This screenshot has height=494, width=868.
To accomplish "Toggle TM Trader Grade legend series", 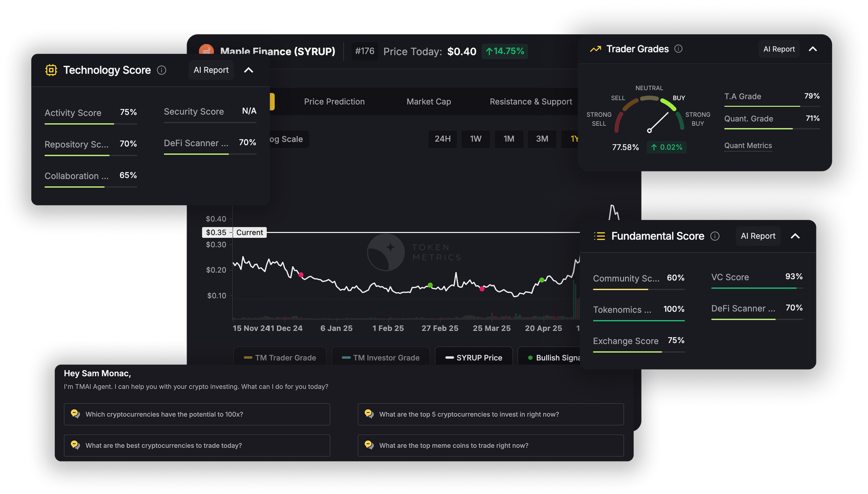I will pyautogui.click(x=280, y=358).
